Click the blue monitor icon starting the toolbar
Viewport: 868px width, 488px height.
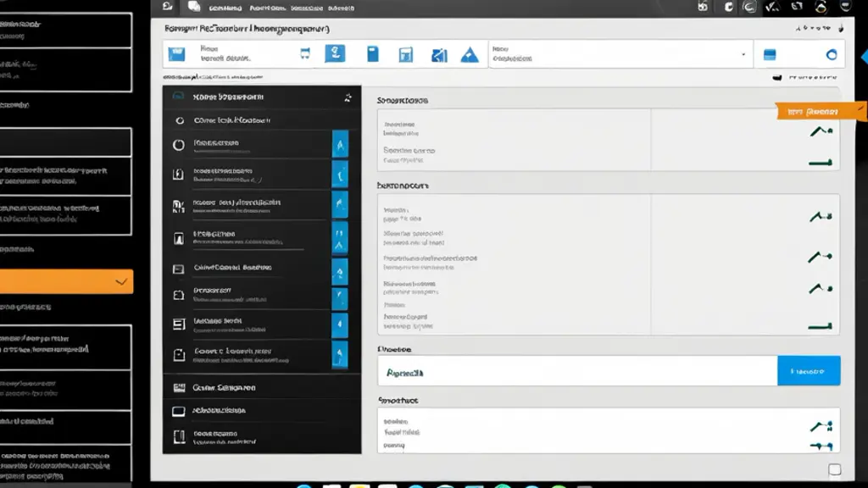176,53
